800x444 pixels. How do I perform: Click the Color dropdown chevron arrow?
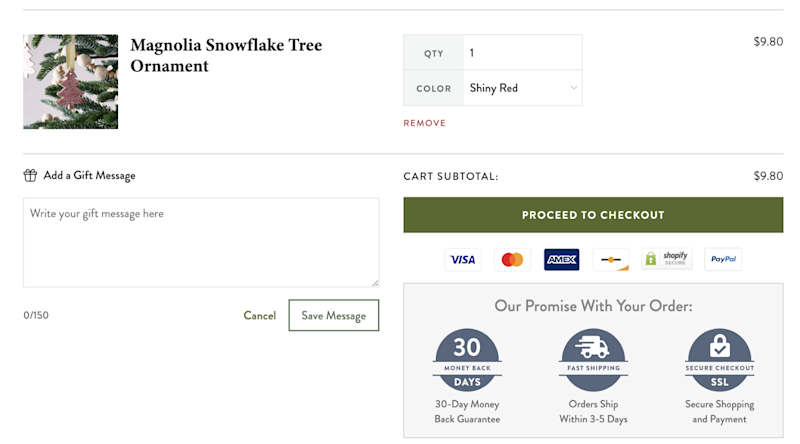tap(573, 88)
